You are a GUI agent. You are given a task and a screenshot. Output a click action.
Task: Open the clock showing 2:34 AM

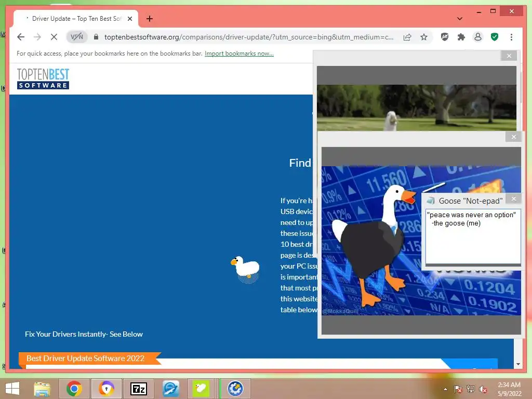coord(509,389)
